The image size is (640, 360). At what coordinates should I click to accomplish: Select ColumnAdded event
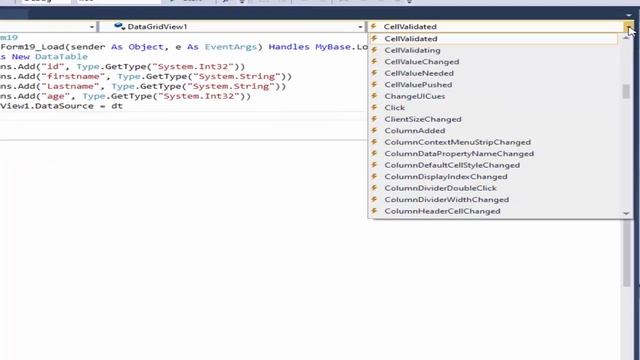coord(493,131)
